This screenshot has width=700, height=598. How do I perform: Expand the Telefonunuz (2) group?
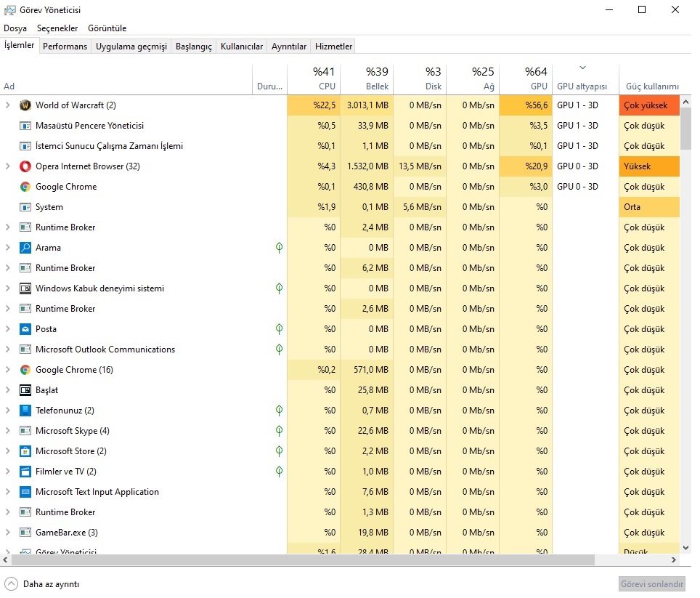[7, 411]
